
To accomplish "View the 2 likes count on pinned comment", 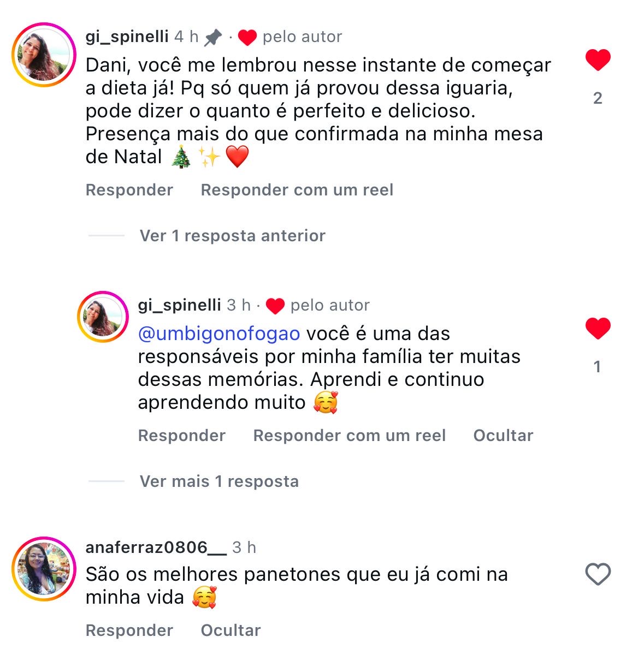I will click(598, 98).
